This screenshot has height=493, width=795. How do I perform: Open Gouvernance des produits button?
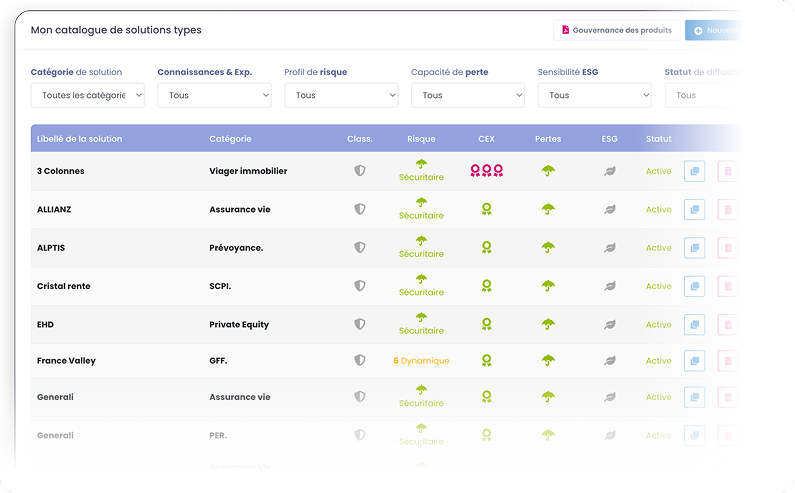[x=615, y=30]
